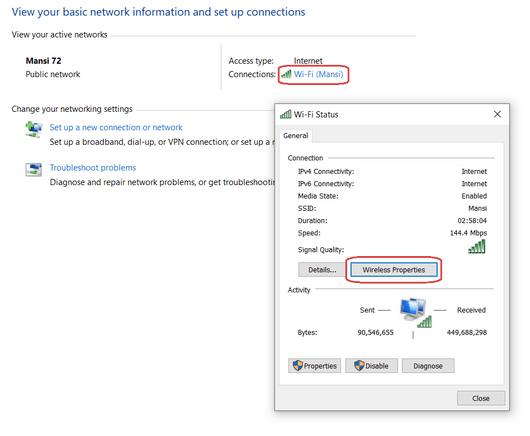
Task: Open the Wi-Fi (Mansi) connection link
Action: click(x=318, y=74)
